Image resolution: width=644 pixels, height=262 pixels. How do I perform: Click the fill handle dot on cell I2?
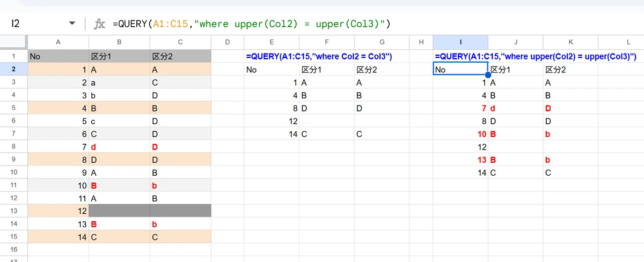pos(488,76)
